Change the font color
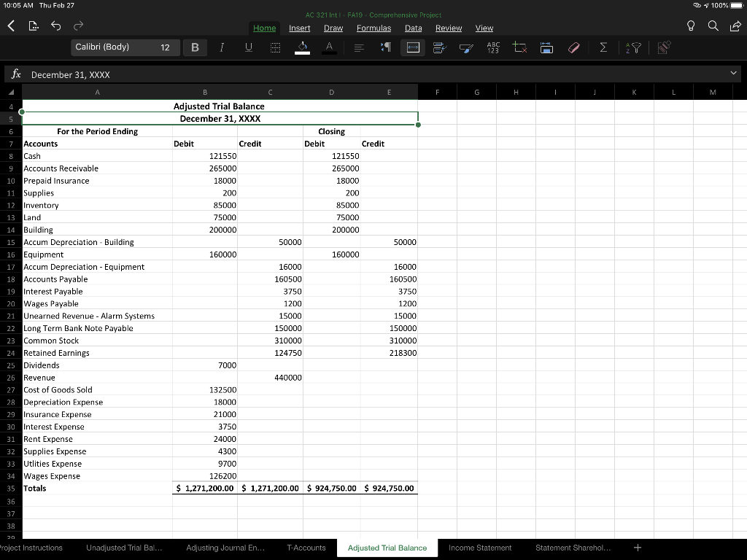Image resolution: width=747 pixels, height=560 pixels. pyautogui.click(x=329, y=47)
